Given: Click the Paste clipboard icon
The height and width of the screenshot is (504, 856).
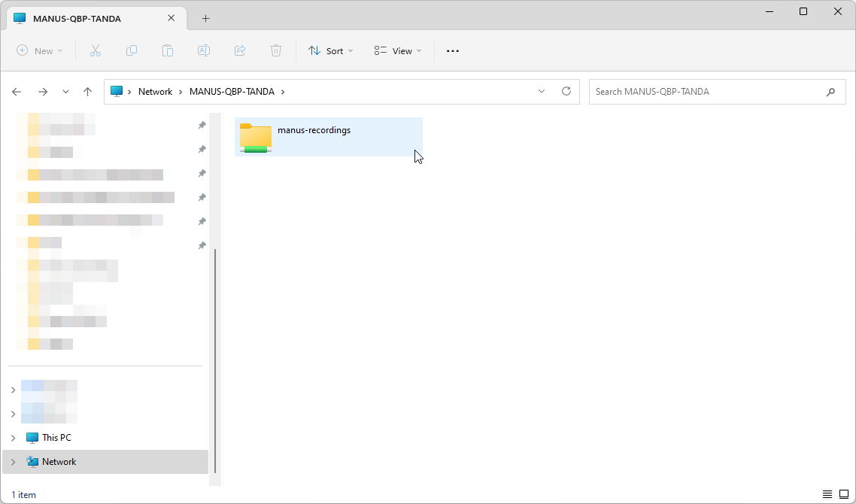Looking at the screenshot, I should (x=168, y=51).
